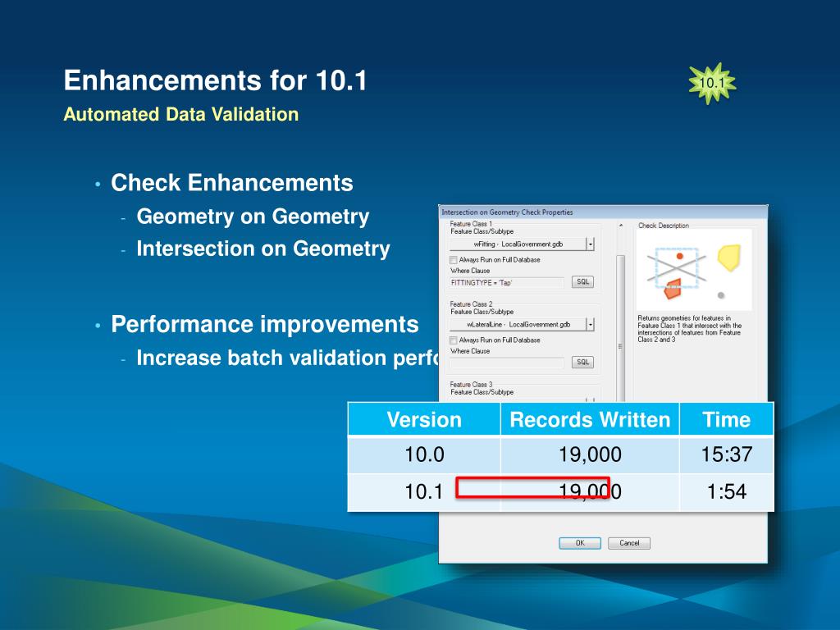Enable Always Run on Full Database for Feature Class 2
The height and width of the screenshot is (630, 840).
(x=453, y=340)
